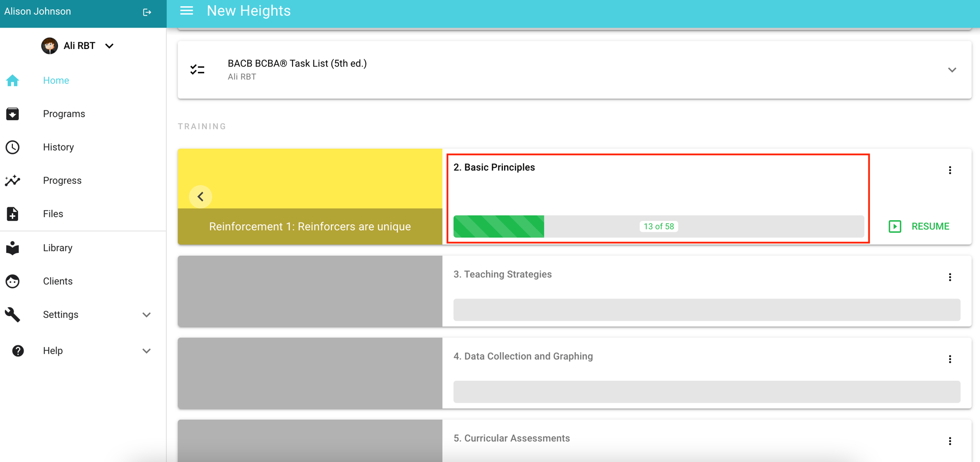
Task: Go back using the yellow card's left arrow
Action: [200, 196]
